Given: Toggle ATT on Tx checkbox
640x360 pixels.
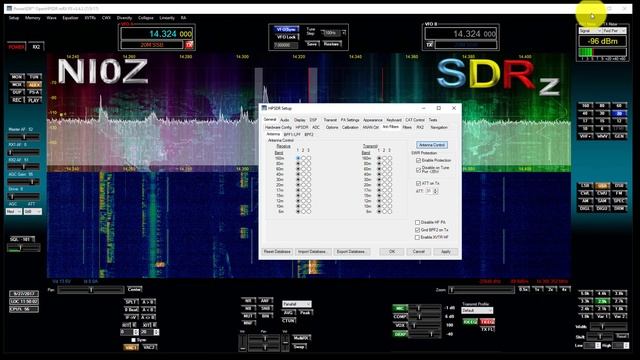Looking at the screenshot, I should (418, 183).
